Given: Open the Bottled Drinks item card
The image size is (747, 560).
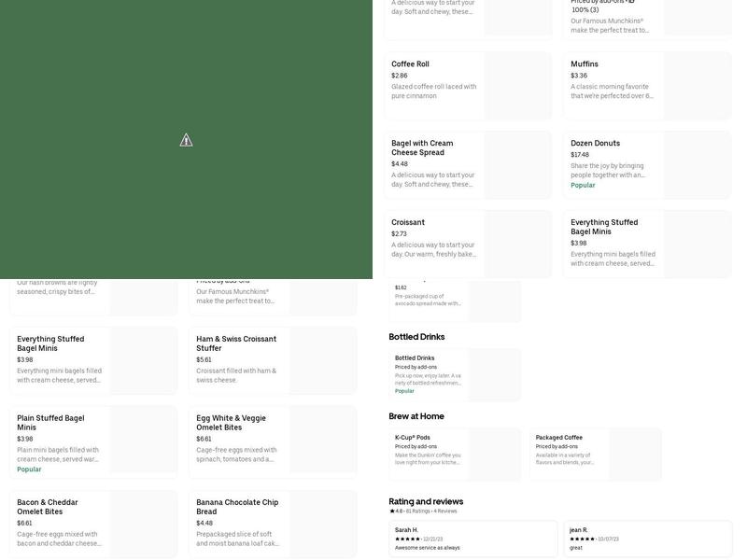Looking at the screenshot, I should click(x=454, y=375).
